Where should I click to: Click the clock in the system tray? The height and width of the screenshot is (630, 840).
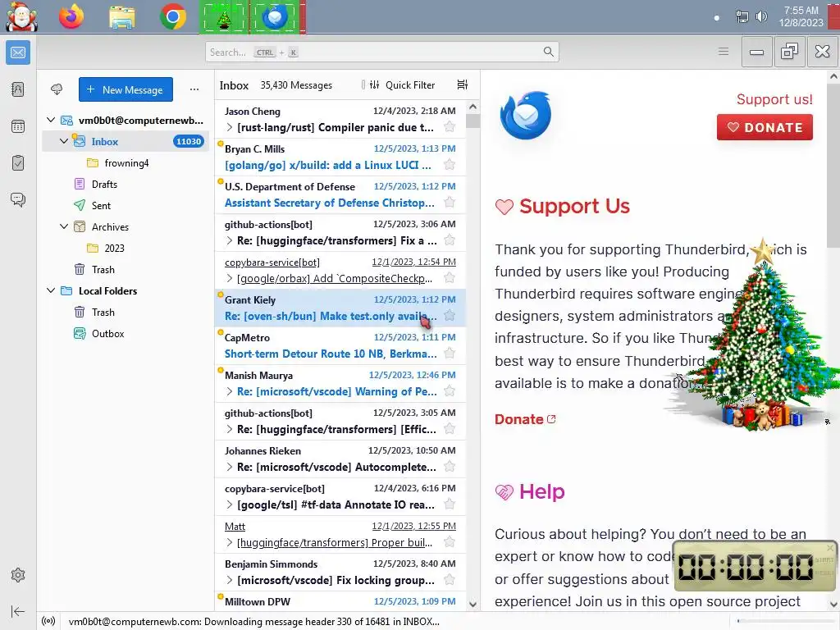pyautogui.click(x=801, y=16)
